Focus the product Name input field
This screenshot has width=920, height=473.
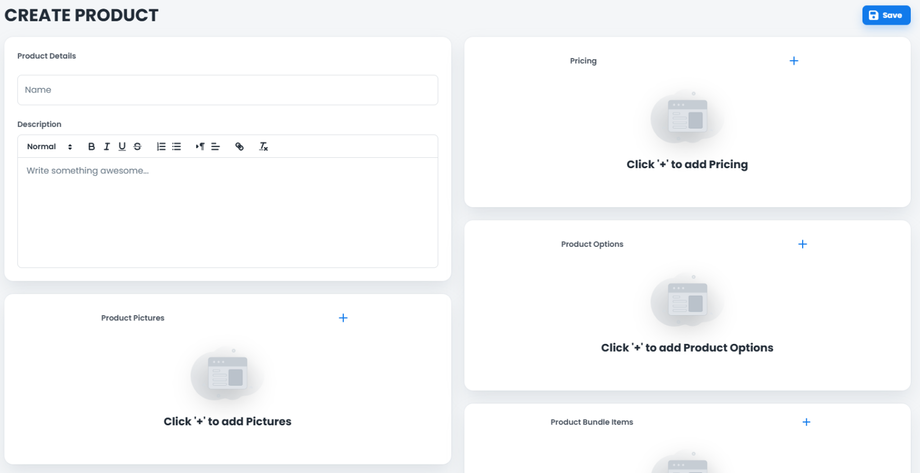coord(228,90)
